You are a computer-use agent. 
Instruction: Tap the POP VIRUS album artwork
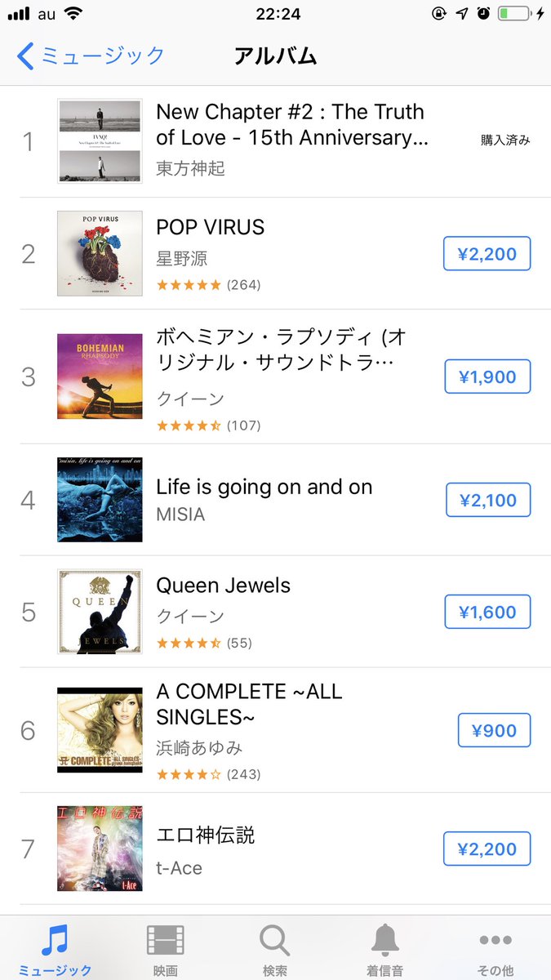(x=100, y=253)
